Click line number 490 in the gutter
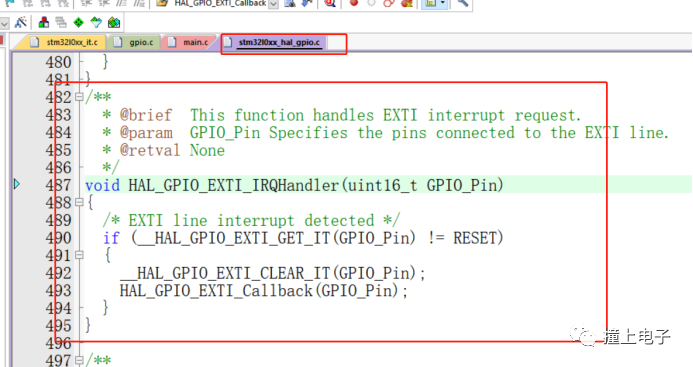Image resolution: width=693 pixels, height=367 pixels. tap(58, 238)
